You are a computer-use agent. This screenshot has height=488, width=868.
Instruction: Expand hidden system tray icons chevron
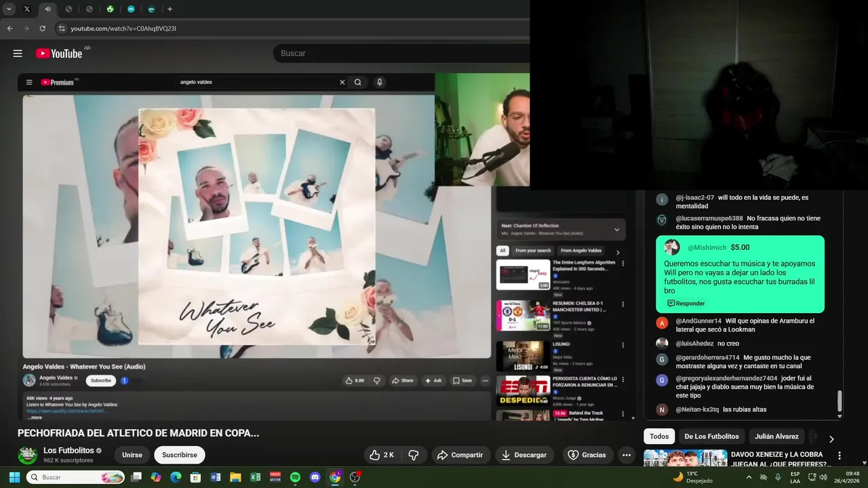[x=749, y=477]
